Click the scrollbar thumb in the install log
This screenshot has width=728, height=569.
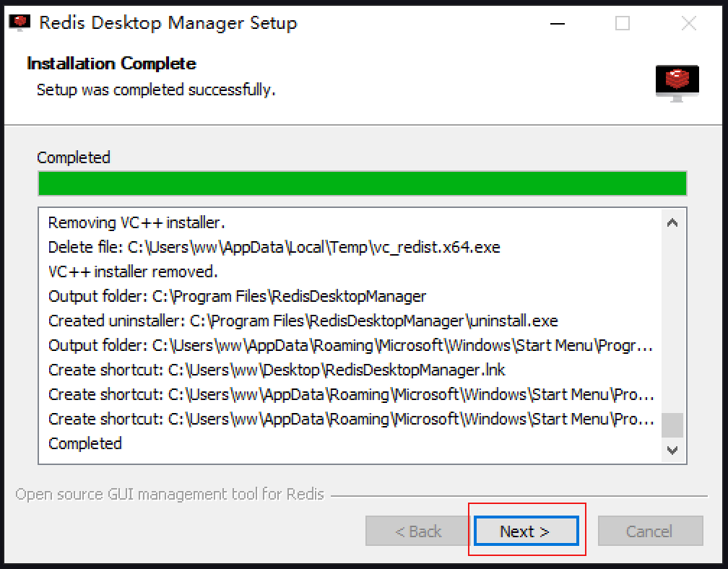(x=672, y=425)
